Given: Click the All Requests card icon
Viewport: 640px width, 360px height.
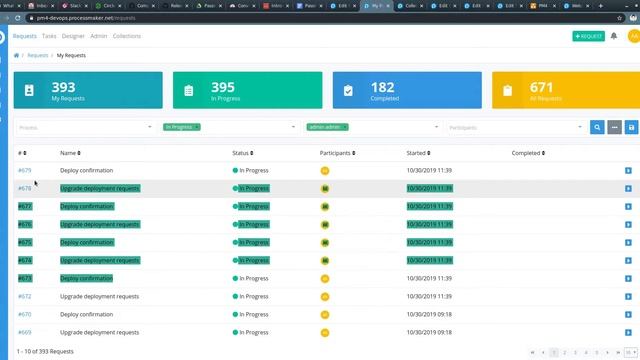Looking at the screenshot, I should [x=507, y=90].
